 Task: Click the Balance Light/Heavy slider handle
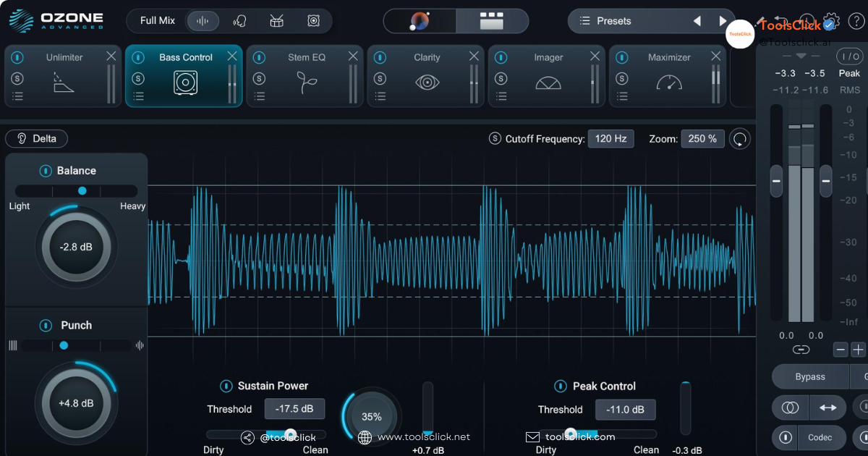click(82, 191)
